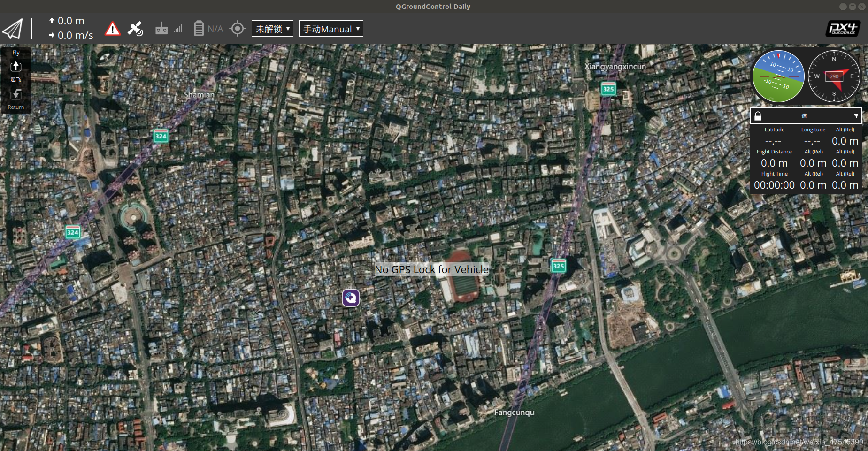Image resolution: width=868 pixels, height=451 pixels.
Task: Click the crosshair GPS RTK icon
Action: [x=238, y=29]
